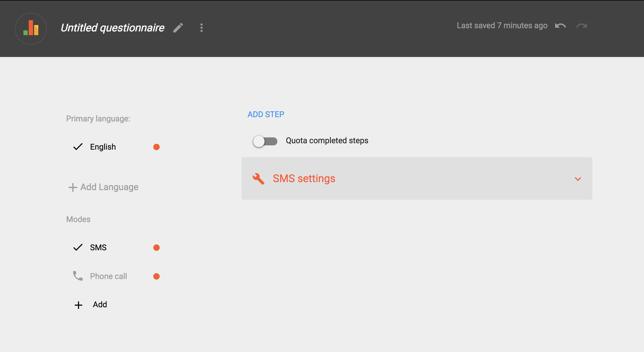Click the Untitled questionnaire title text
The image size is (644, 352).
pyautogui.click(x=112, y=28)
